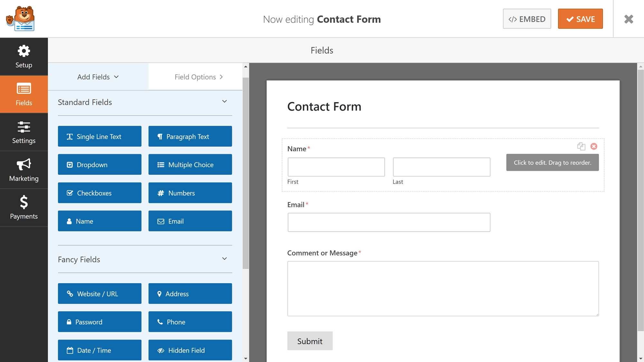Open the Settings sliders panel
The height and width of the screenshot is (362, 644).
24,132
